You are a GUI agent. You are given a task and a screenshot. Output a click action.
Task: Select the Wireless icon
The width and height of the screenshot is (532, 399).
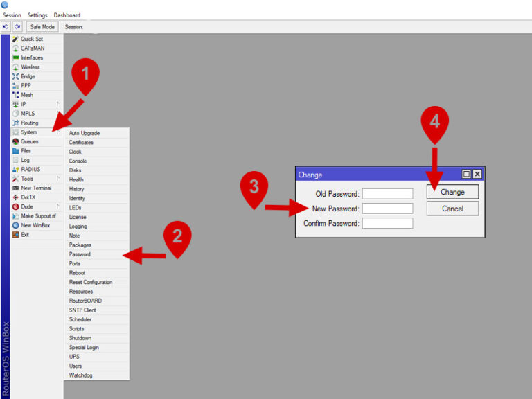pyautogui.click(x=15, y=67)
